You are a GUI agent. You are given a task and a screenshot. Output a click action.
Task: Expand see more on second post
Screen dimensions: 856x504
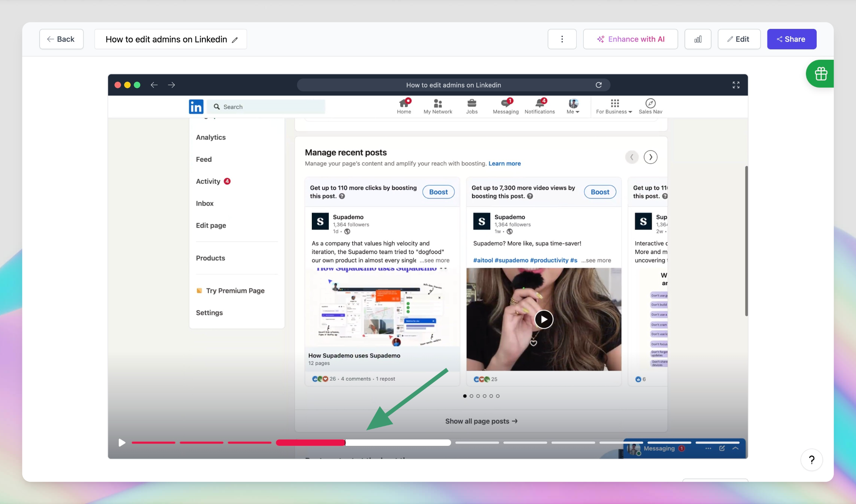point(596,260)
